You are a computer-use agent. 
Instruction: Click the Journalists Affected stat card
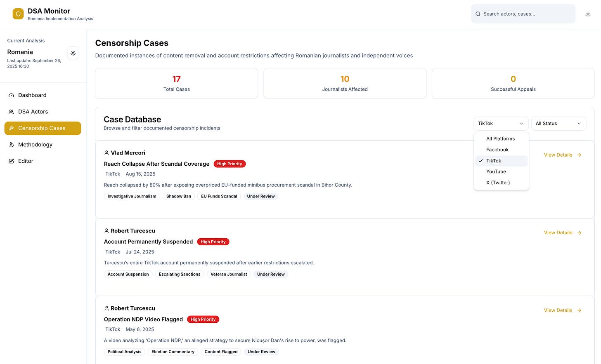pyautogui.click(x=345, y=83)
